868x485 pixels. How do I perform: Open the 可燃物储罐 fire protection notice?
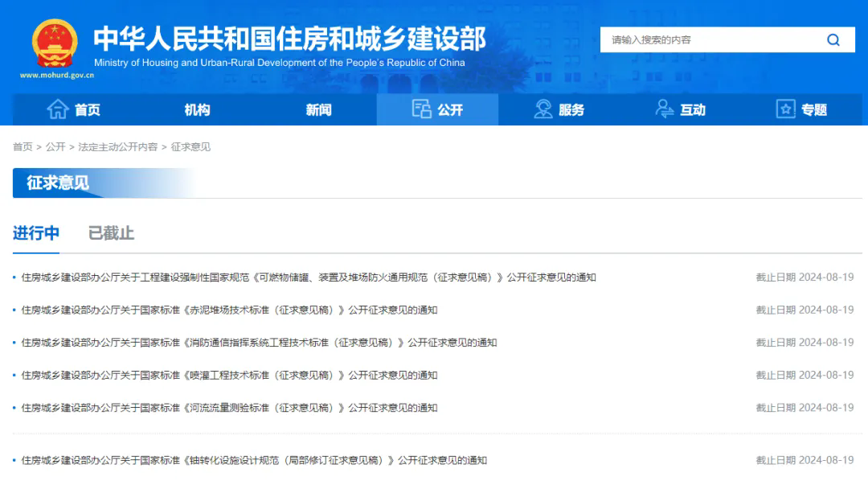coord(309,277)
